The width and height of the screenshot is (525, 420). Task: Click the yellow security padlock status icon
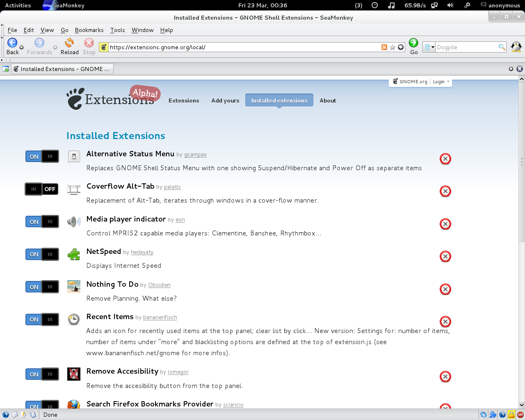click(511, 415)
